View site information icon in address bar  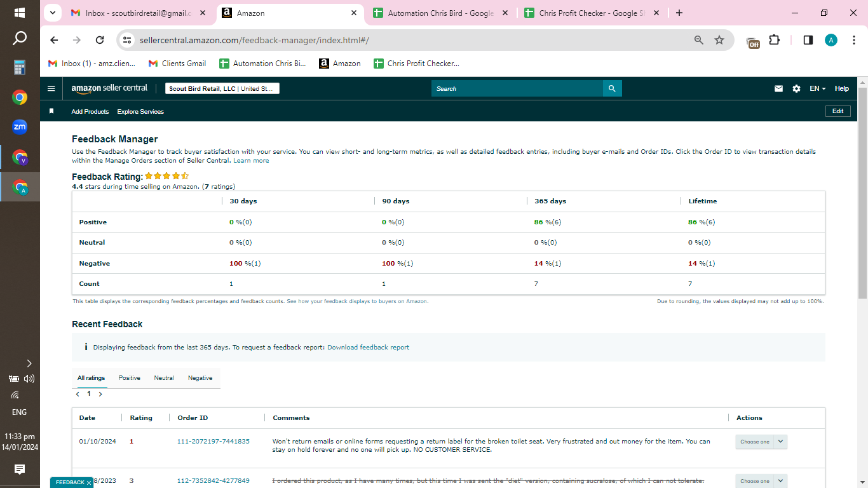128,40
